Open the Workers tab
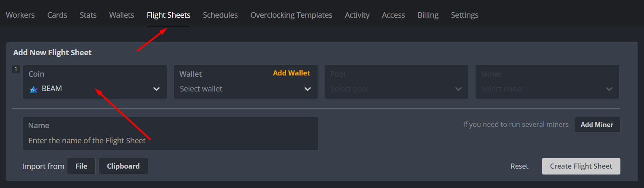Viewport: 644px width, 188px height. click(x=20, y=15)
